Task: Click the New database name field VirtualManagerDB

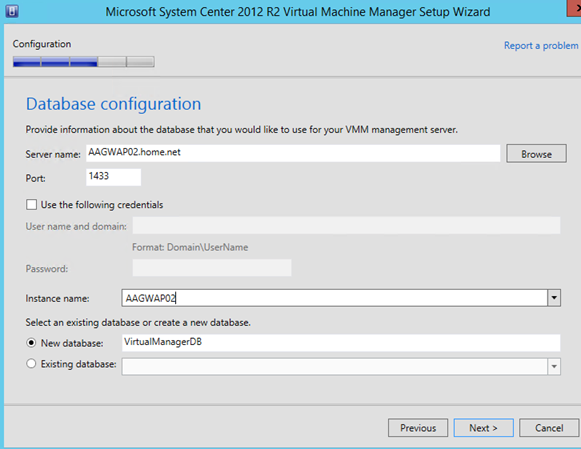Action: [341, 343]
